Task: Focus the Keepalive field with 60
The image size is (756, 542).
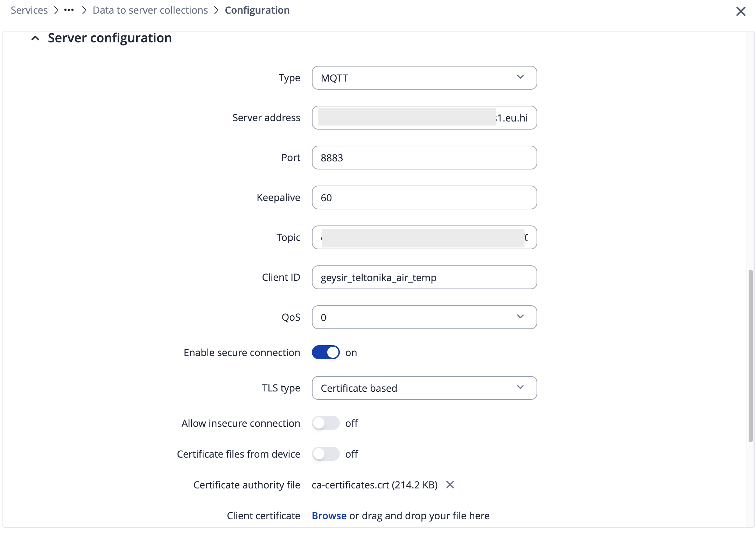Action: click(x=424, y=197)
